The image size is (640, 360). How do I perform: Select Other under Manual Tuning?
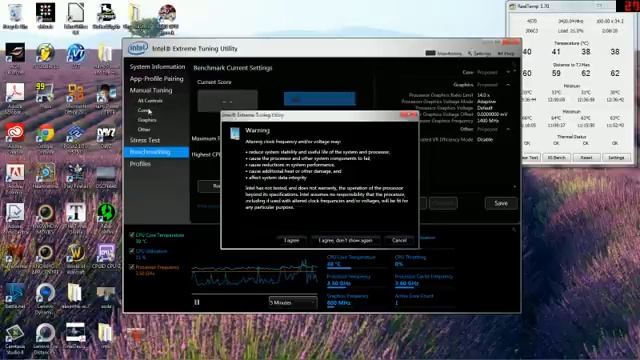pyautogui.click(x=144, y=129)
